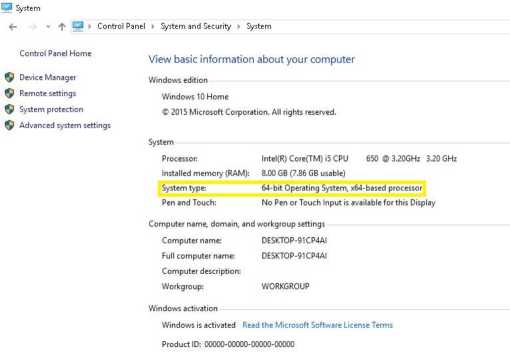Click the Product ID 00000-00000-00000-00000
This screenshot has width=510, height=364.
click(249, 344)
